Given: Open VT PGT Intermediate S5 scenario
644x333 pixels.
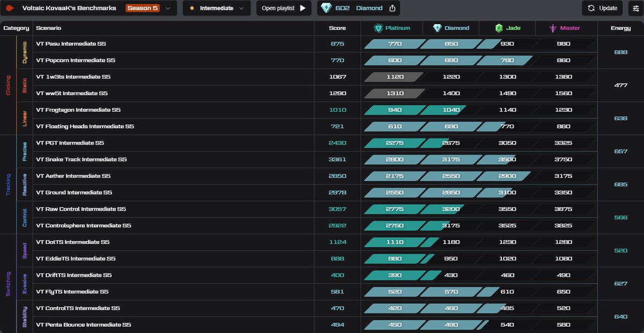Looking at the screenshot, I should click(70, 143).
